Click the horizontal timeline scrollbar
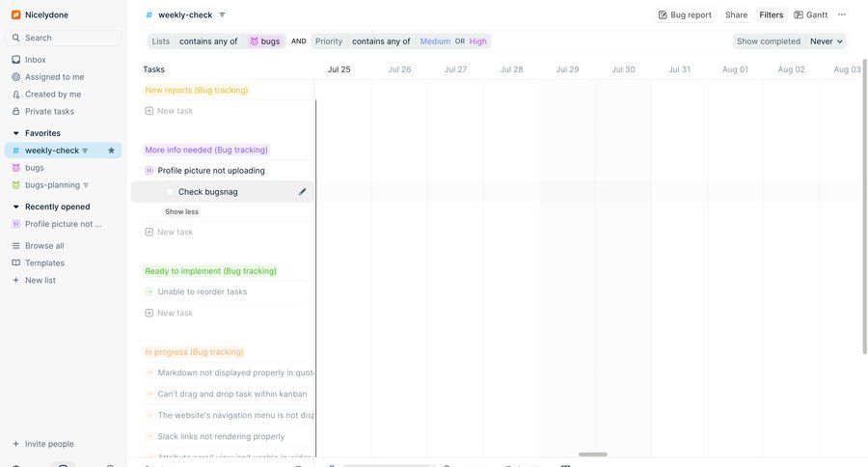 592,454
